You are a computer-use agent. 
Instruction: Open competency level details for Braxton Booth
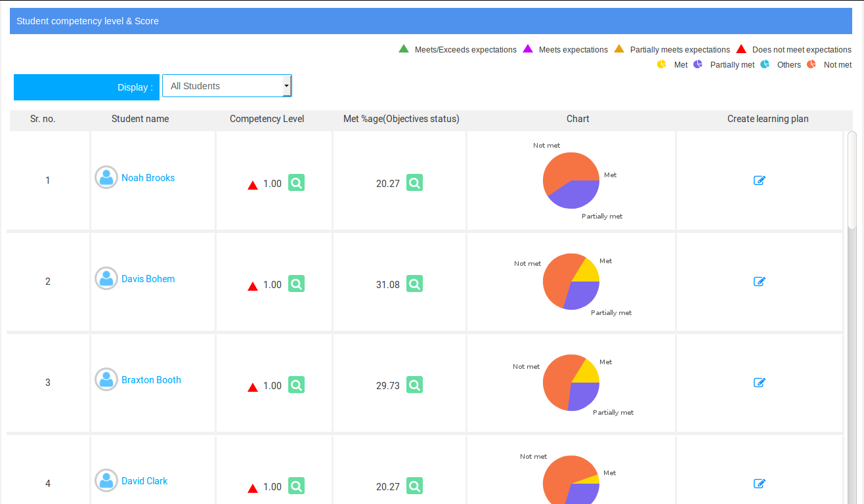pos(296,385)
